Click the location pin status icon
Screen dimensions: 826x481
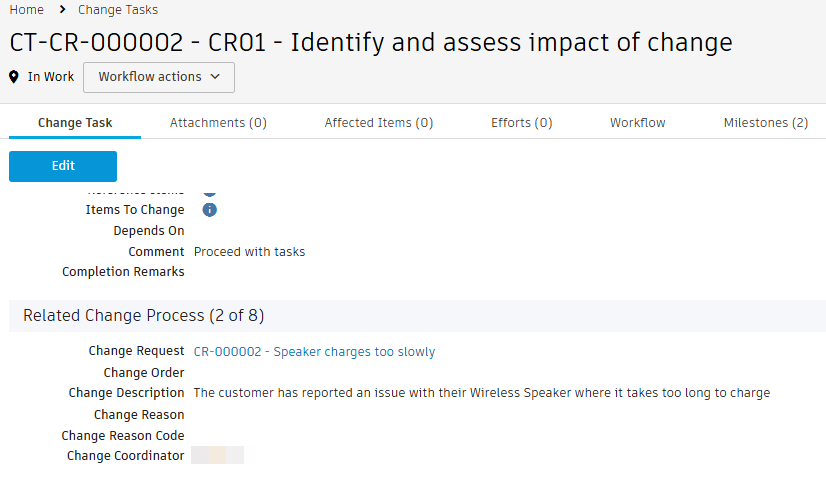(15, 77)
